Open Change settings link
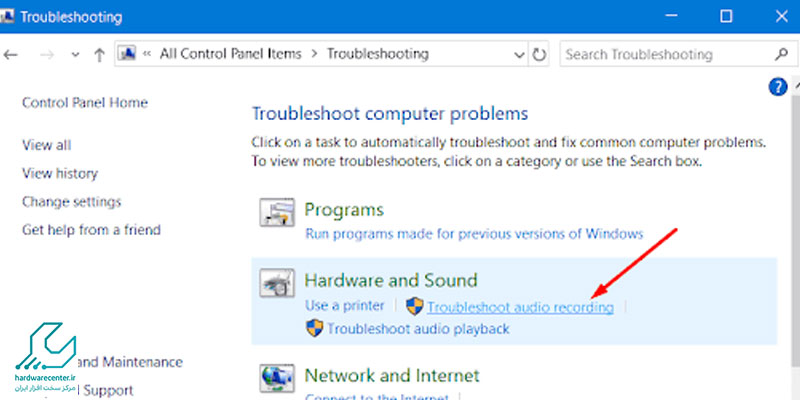Viewport: 800px width, 400px height. [x=71, y=202]
